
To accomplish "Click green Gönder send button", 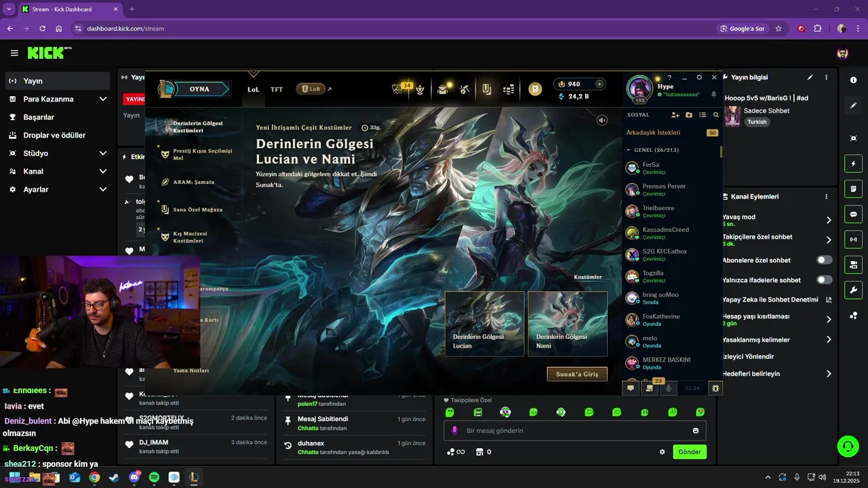I will pos(690,452).
